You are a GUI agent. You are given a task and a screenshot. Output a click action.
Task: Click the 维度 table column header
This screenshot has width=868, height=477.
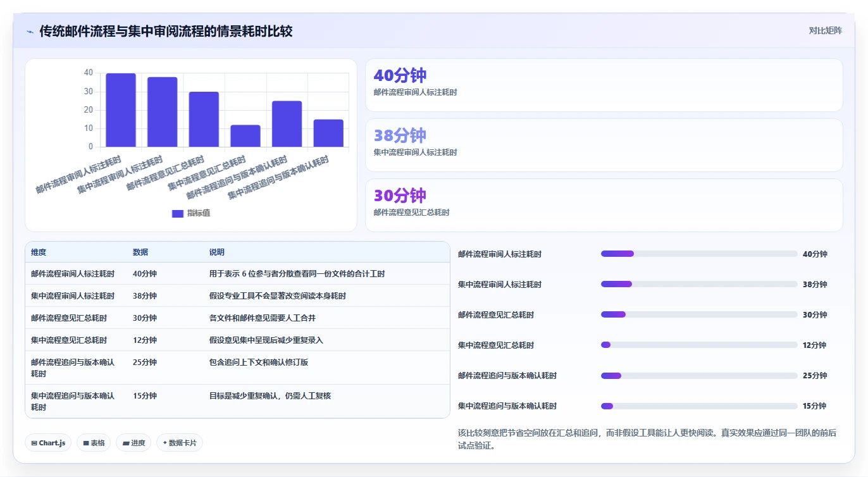coord(39,252)
